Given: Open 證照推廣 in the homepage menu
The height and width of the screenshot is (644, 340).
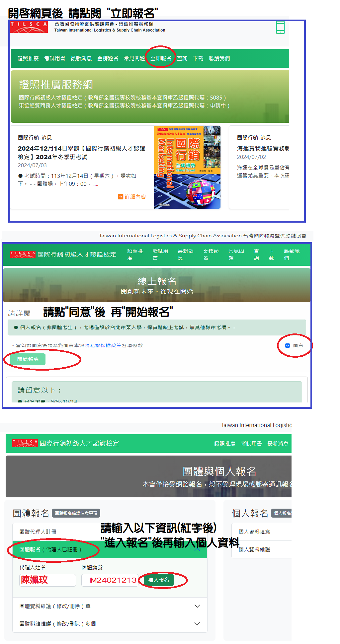Looking at the screenshot, I should [28, 58].
